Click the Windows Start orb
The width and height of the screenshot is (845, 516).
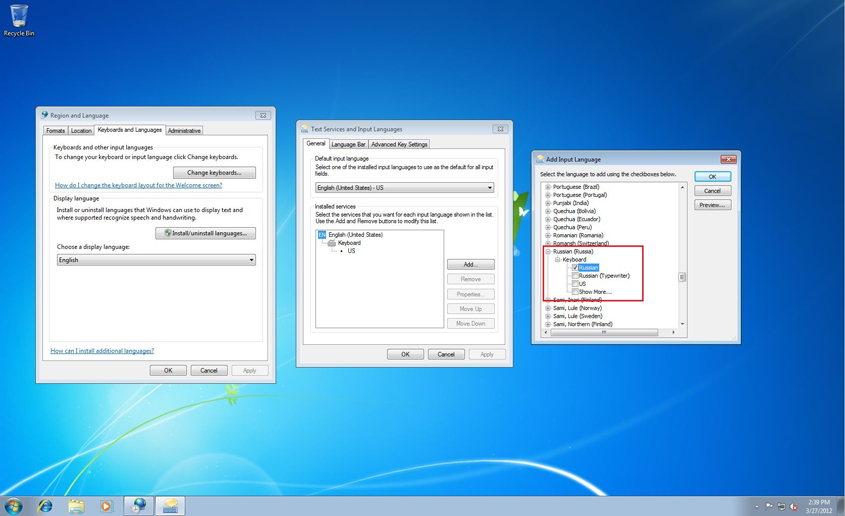(x=14, y=506)
